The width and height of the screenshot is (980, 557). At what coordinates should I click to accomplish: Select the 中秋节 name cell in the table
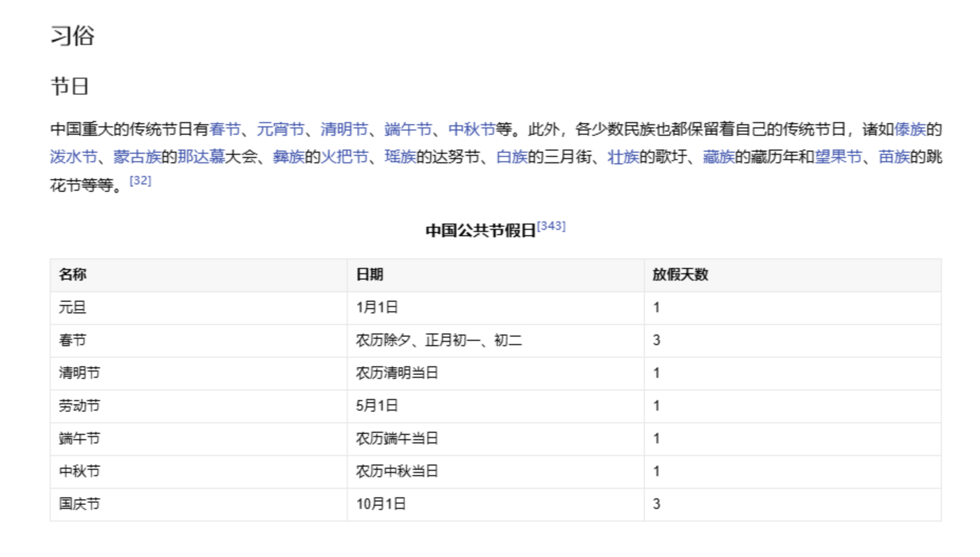click(198, 471)
